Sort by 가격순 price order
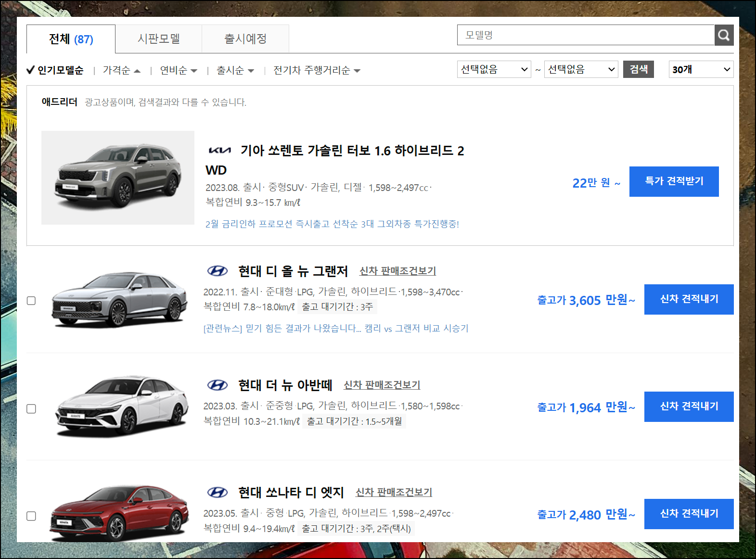The image size is (756, 559). (121, 70)
